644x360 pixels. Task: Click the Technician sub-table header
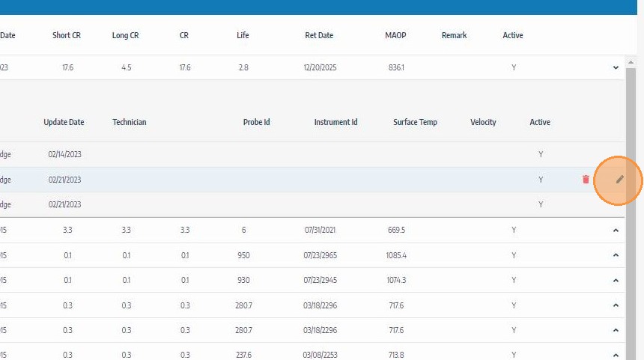pos(130,122)
